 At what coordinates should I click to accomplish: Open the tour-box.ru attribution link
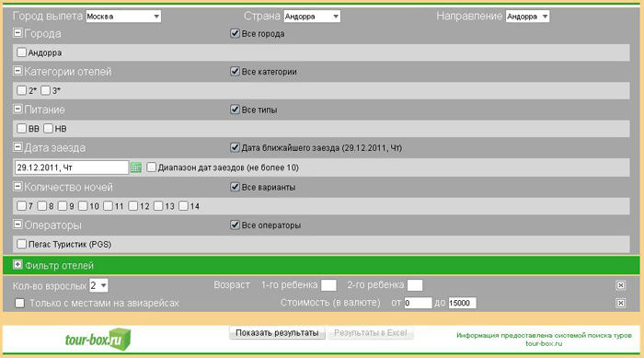click(544, 343)
